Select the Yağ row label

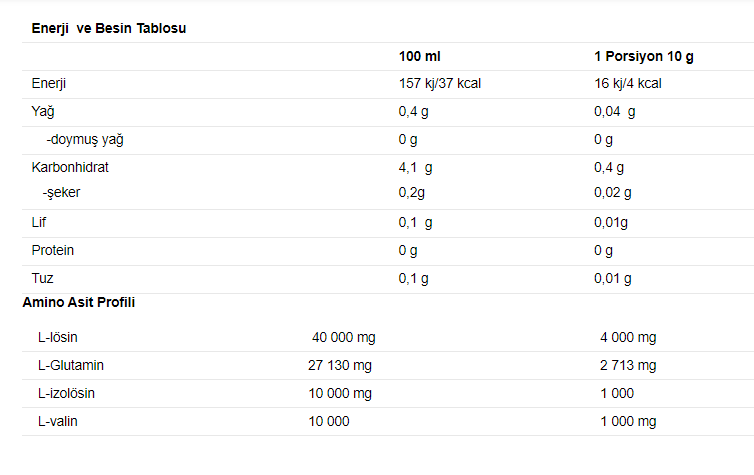coord(43,112)
